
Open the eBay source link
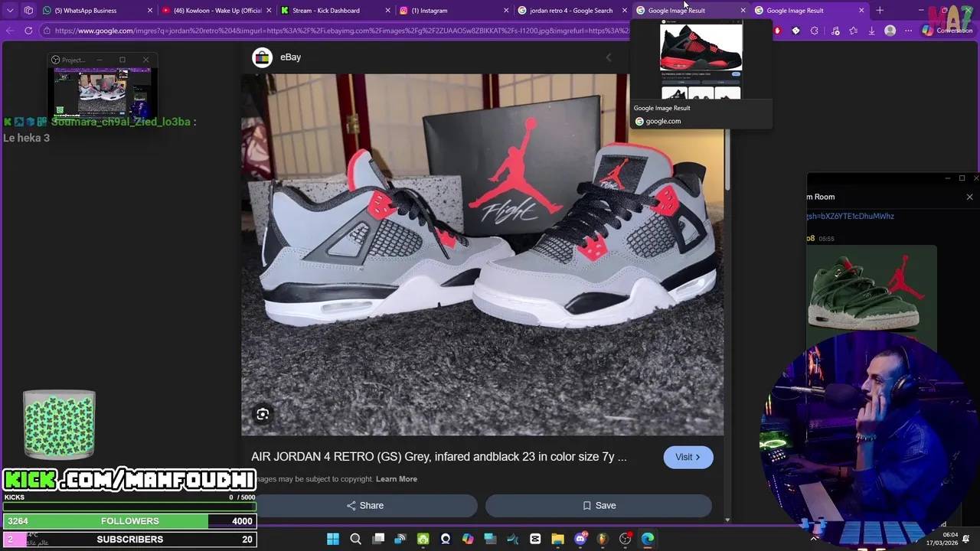point(290,57)
